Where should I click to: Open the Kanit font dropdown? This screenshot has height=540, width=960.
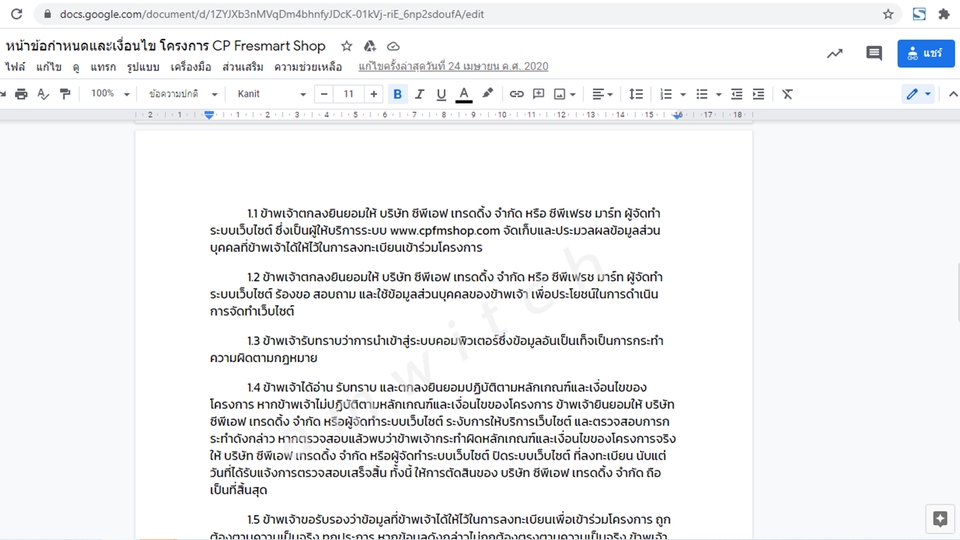click(x=271, y=94)
